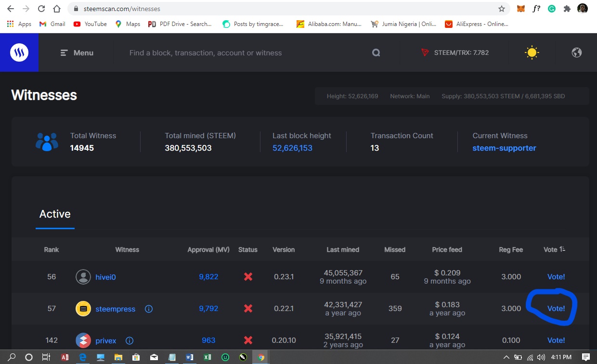597x364 pixels.
Task: Open Posts by timgrace bookmark
Action: (x=253, y=24)
